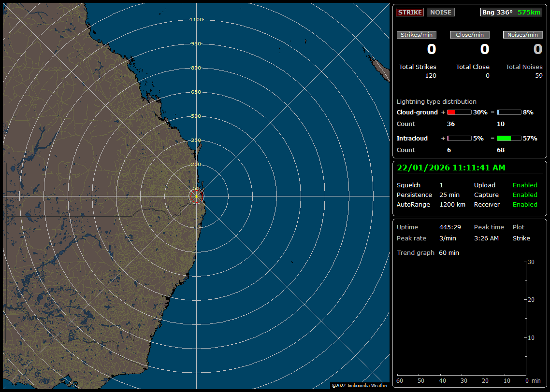Click the Receiver Enabled status
Screen dimensions: 550x392
(x=525, y=205)
